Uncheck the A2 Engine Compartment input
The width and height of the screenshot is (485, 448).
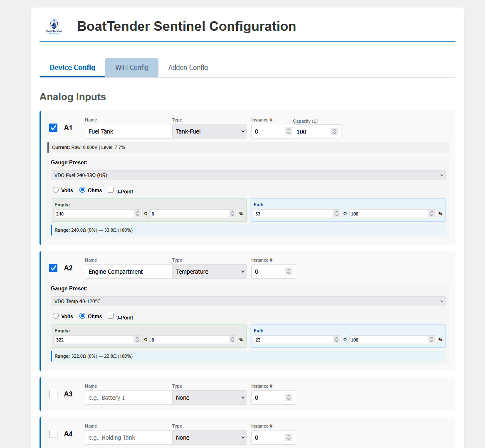click(x=53, y=268)
